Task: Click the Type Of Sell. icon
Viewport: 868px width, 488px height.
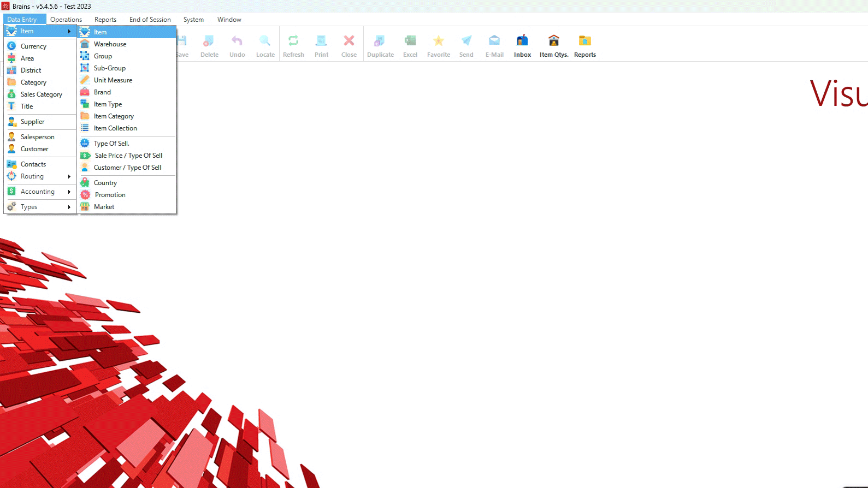Action: (x=85, y=144)
